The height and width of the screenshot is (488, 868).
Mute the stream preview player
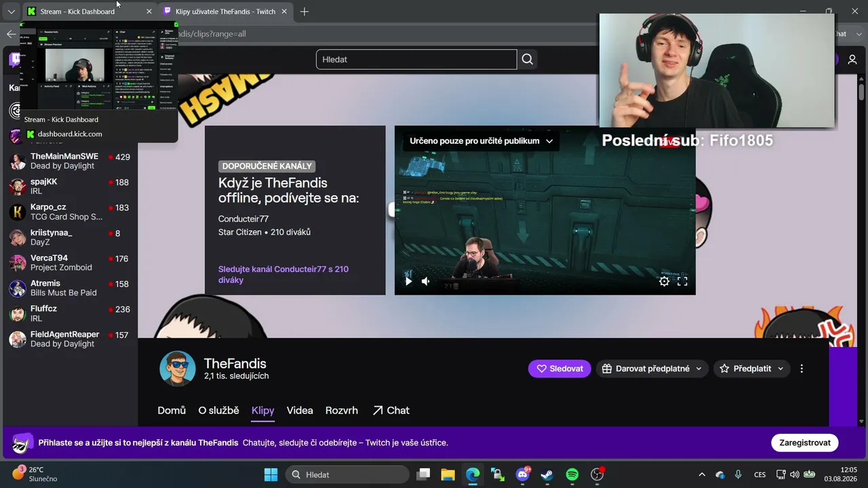tap(426, 281)
